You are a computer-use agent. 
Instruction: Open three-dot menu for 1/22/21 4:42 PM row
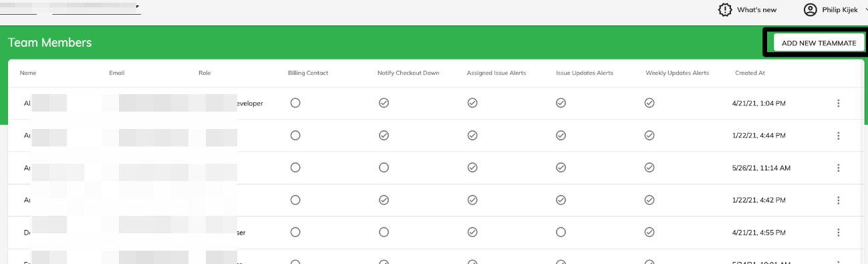click(838, 200)
